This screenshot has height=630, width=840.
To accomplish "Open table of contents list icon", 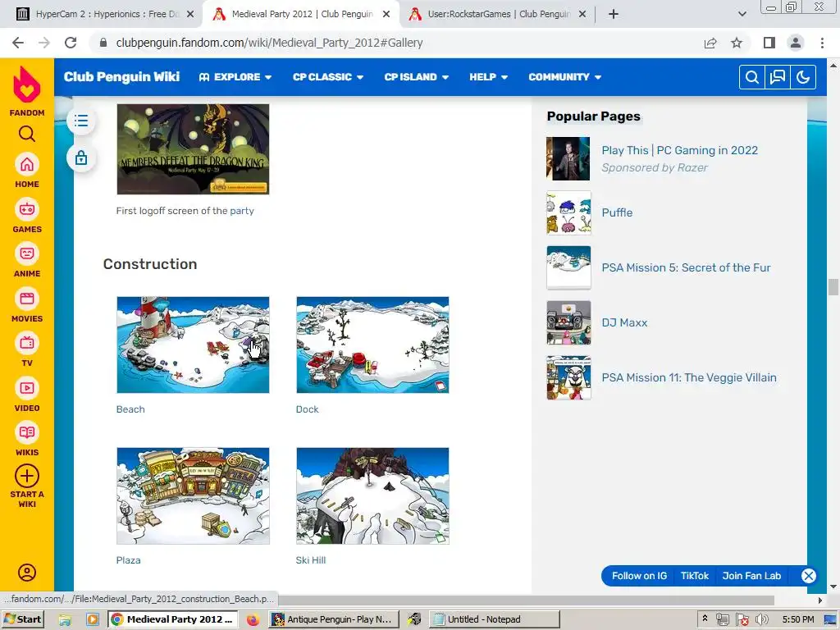I will tap(81, 121).
